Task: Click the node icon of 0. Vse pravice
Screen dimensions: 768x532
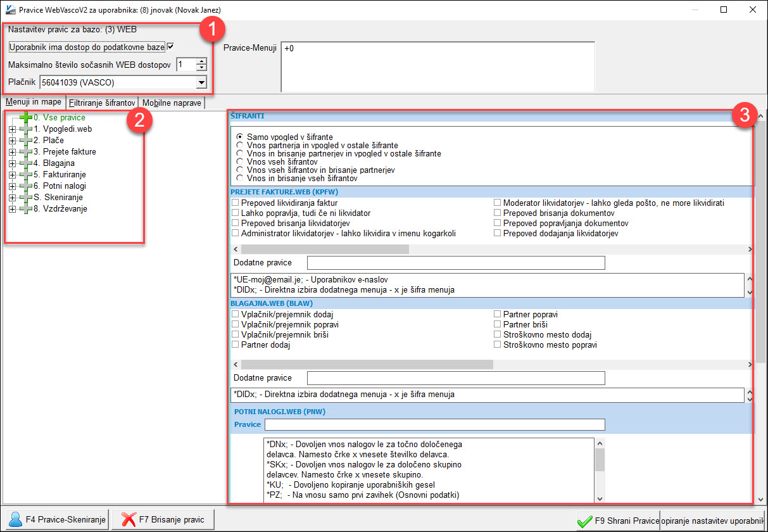Action: click(x=26, y=117)
